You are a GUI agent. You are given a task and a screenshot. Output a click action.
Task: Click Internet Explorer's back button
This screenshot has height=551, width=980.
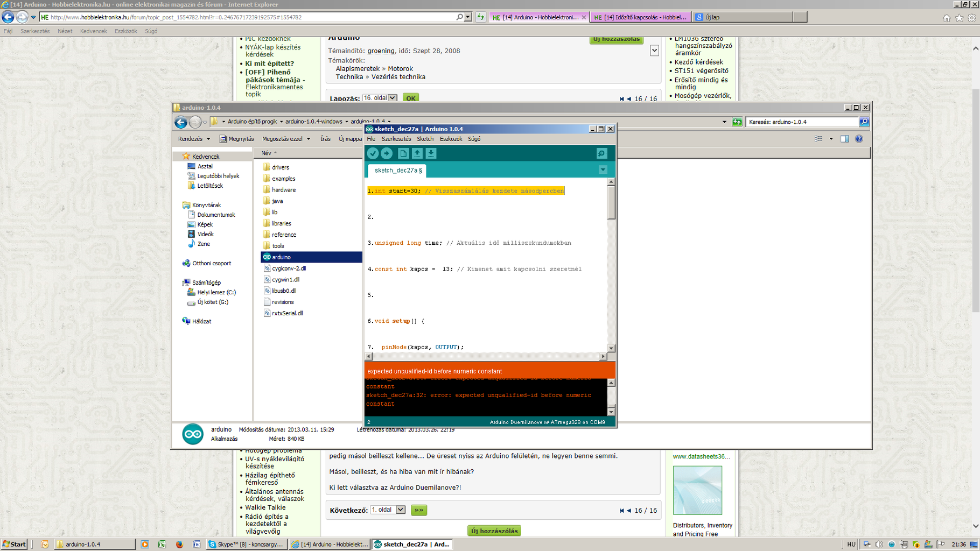pyautogui.click(x=8, y=17)
